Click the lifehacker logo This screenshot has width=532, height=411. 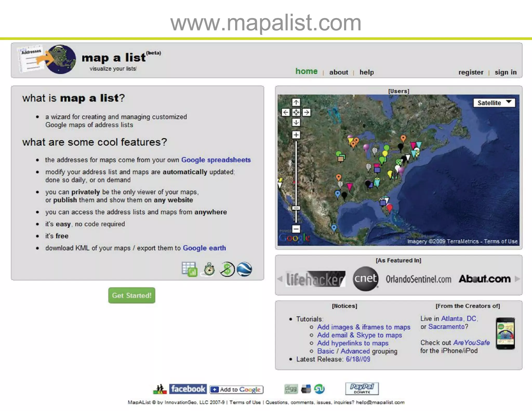coord(315,279)
